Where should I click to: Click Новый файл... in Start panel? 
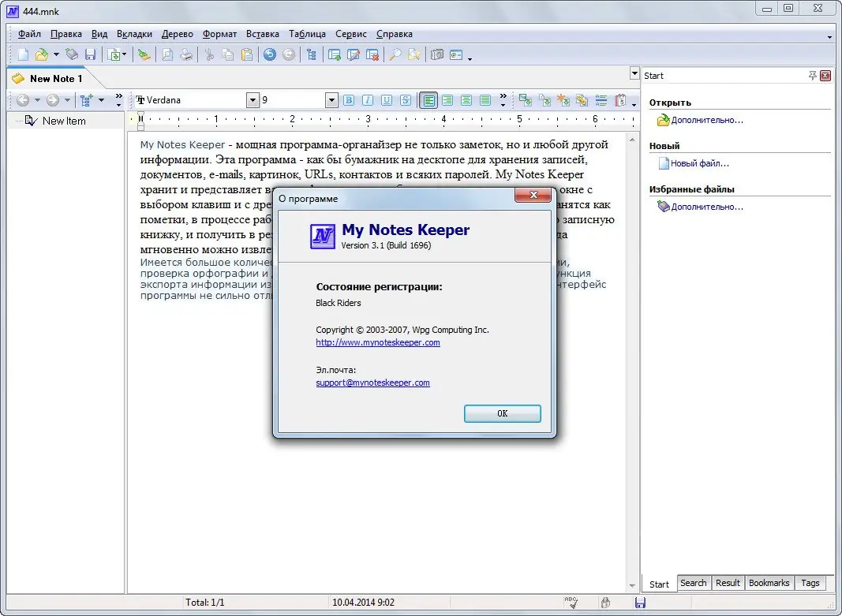click(x=700, y=163)
